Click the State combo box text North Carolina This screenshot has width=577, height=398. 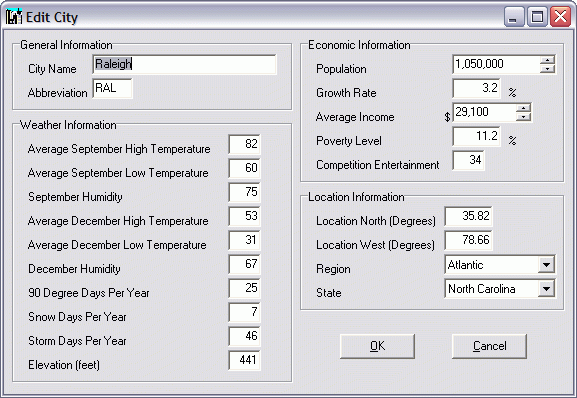[x=481, y=289]
